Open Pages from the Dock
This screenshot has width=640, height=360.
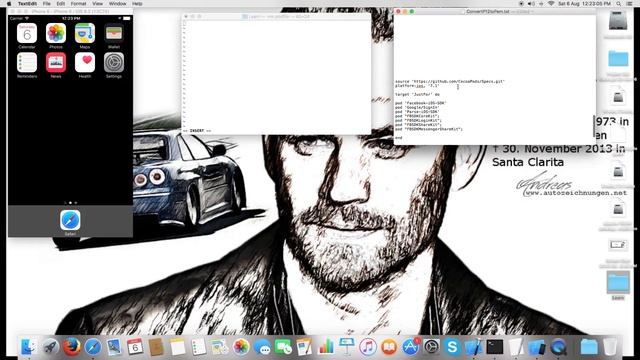304,347
